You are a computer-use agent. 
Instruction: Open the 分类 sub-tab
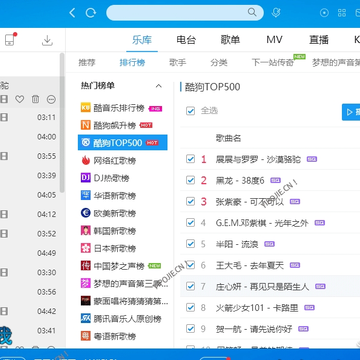click(219, 62)
